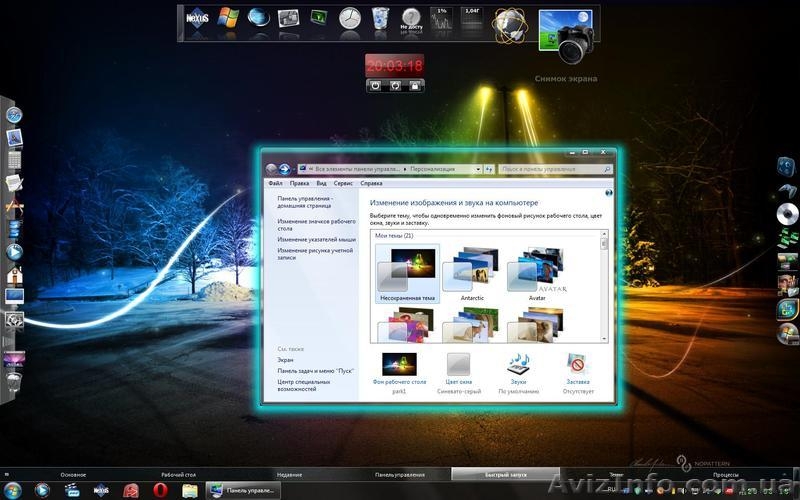Click the analog clock icon in the dock
800x500 pixels.
click(349, 17)
